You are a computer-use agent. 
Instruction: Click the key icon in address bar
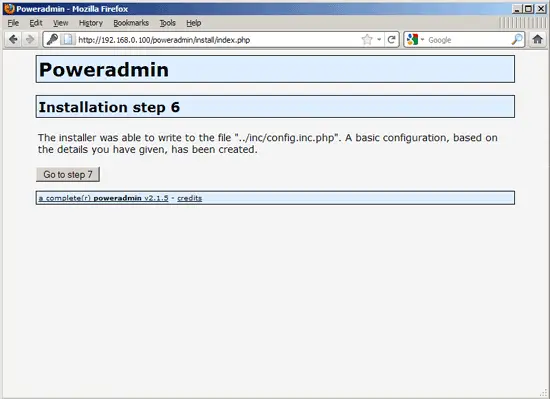52,39
